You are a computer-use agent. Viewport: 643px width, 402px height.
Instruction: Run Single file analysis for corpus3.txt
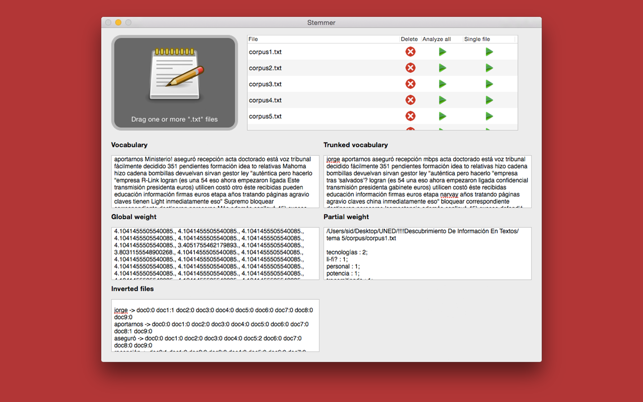(x=489, y=84)
